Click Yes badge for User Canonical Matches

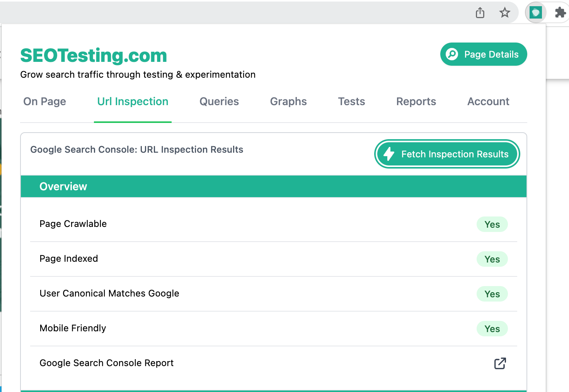[x=492, y=294]
